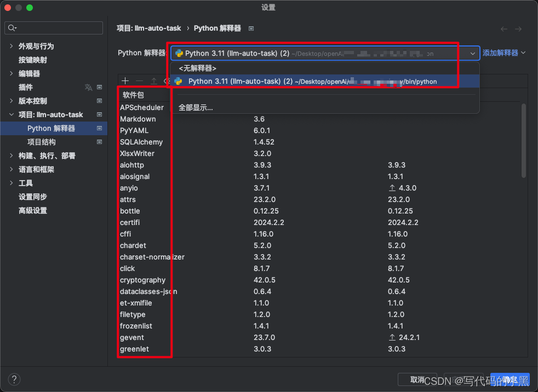Click the plus icon to install a package

coord(125,81)
